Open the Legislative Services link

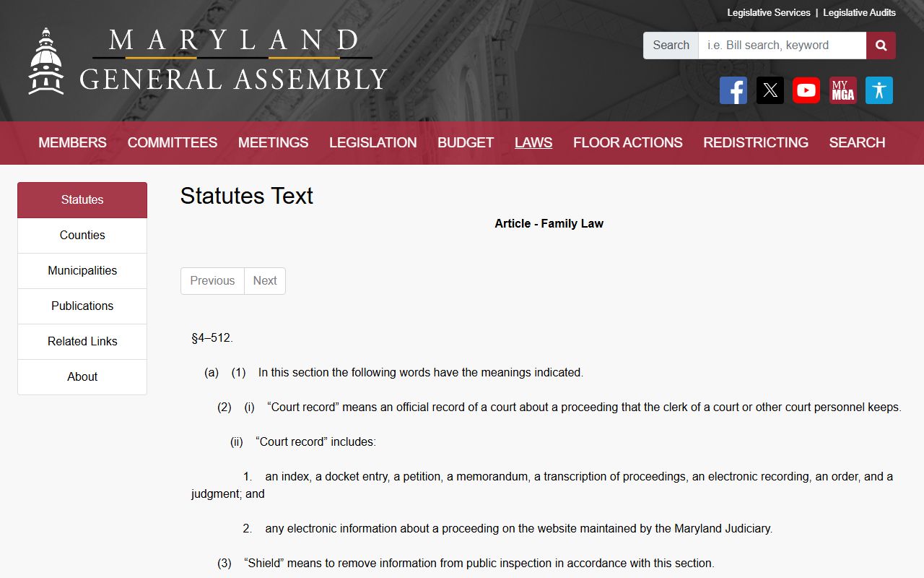point(769,13)
